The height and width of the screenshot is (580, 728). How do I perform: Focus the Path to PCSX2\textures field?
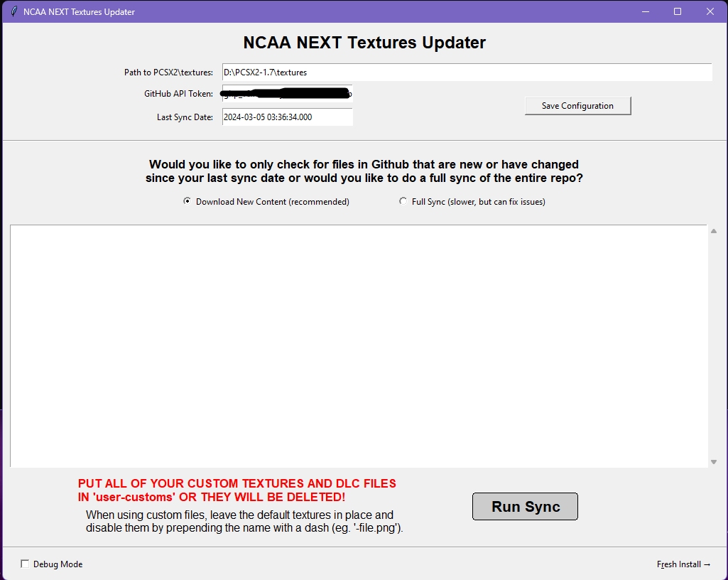point(467,72)
